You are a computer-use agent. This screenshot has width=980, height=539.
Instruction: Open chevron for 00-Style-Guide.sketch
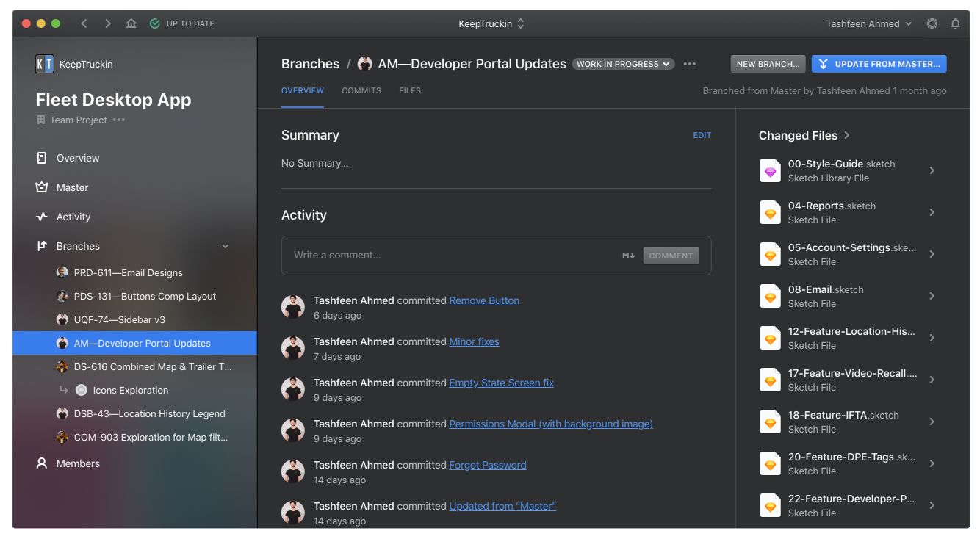click(932, 170)
